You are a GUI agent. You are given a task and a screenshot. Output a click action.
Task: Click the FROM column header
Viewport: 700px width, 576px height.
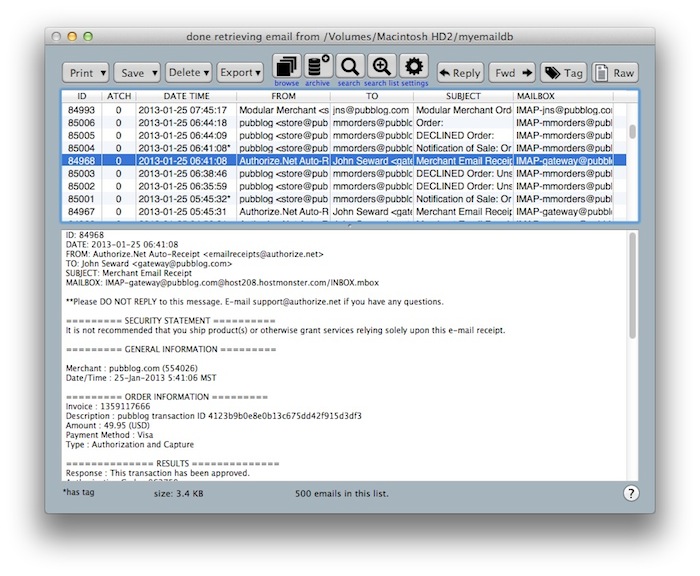click(x=283, y=97)
